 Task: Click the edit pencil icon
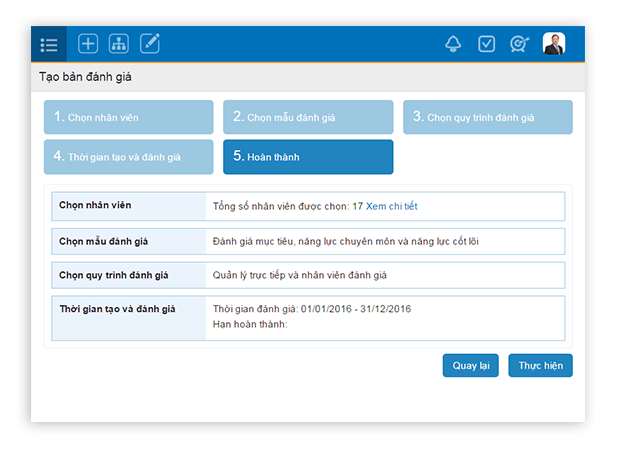[x=150, y=43]
